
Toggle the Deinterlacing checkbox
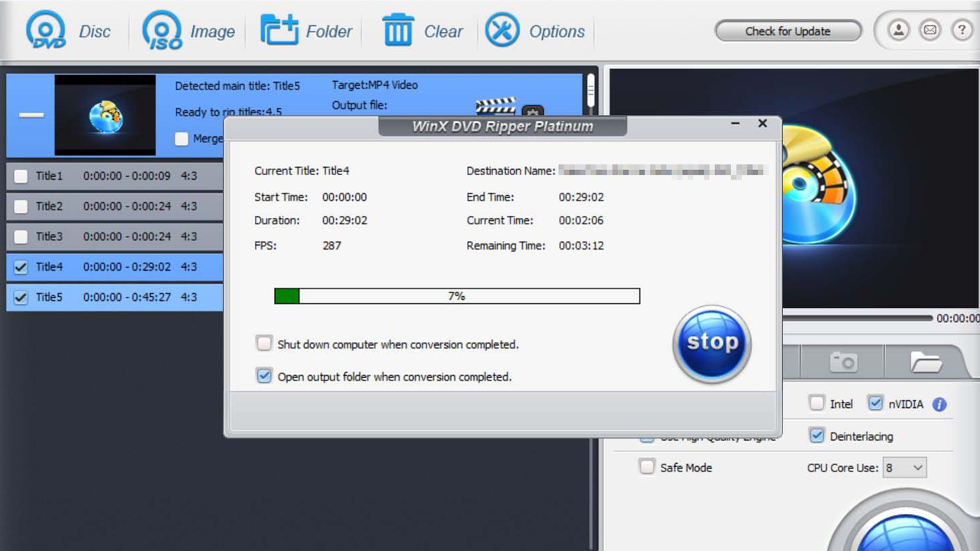point(817,435)
